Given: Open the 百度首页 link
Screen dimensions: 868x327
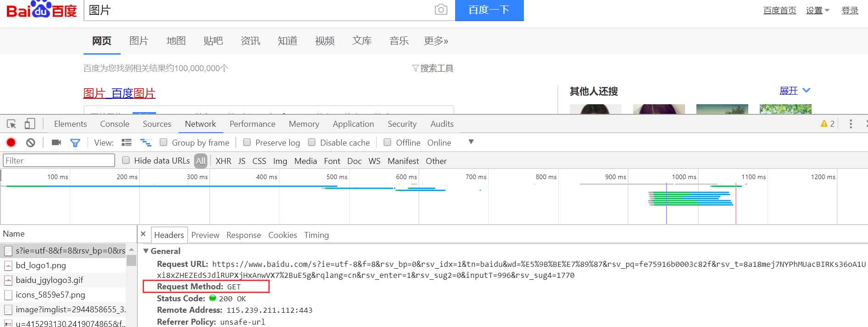Looking at the screenshot, I should [x=779, y=10].
